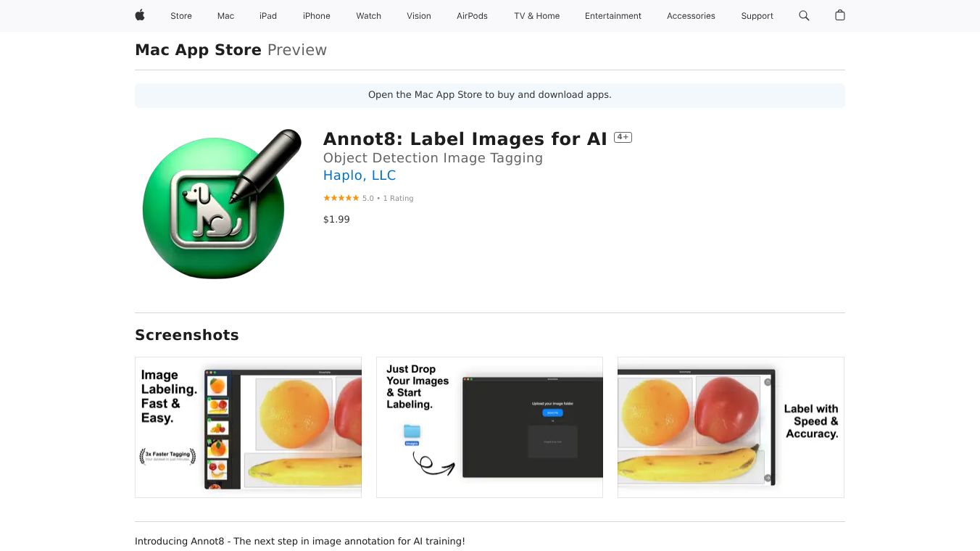Open the Accessories menu item
Viewport: 980px width, 551px height.
[x=691, y=16]
